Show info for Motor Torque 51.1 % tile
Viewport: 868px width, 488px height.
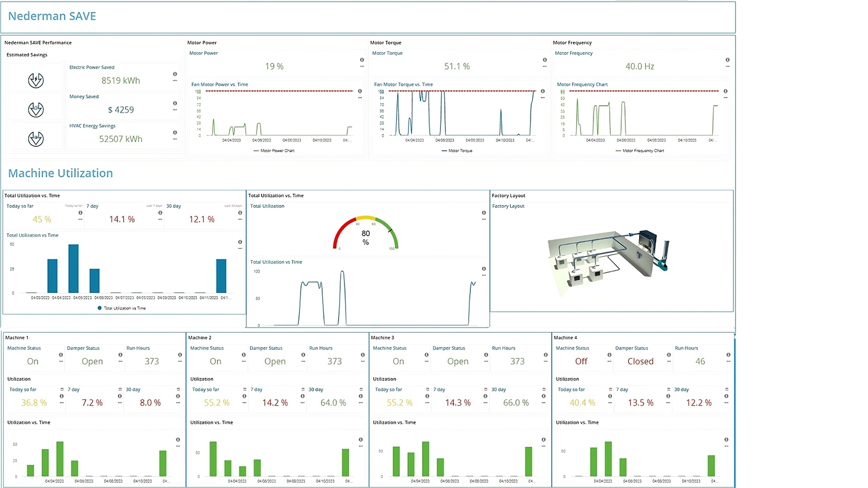click(x=545, y=60)
